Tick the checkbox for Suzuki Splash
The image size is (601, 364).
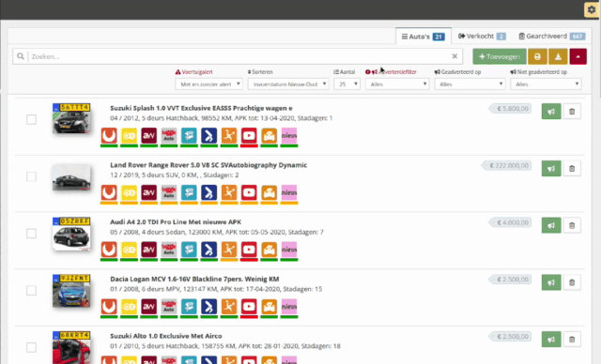tap(31, 119)
